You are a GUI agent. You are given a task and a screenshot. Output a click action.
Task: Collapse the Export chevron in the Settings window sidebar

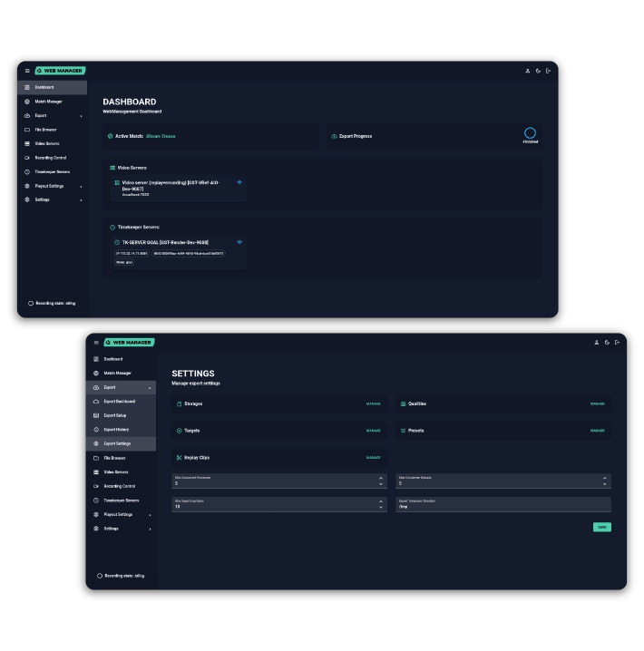(x=150, y=388)
